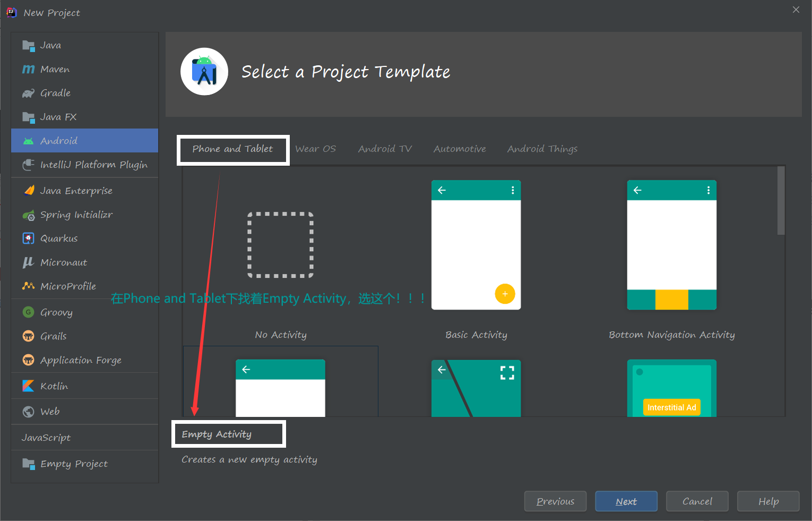Select Android project type
This screenshot has height=521, width=812.
[x=85, y=141]
